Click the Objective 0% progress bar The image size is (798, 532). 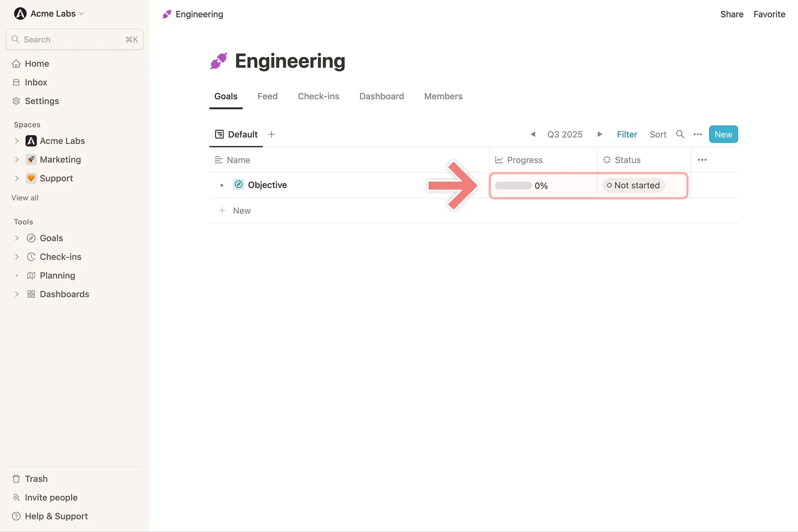coord(513,185)
